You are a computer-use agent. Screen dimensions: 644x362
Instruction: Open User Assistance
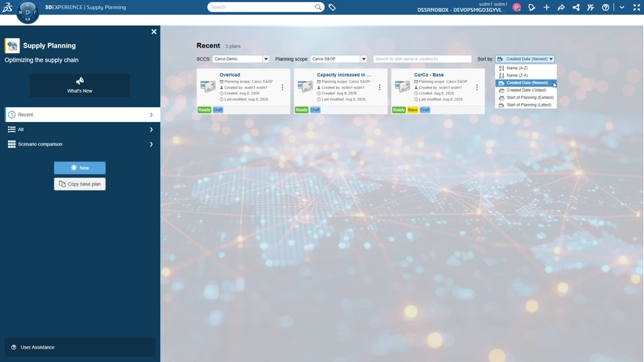[x=80, y=347]
